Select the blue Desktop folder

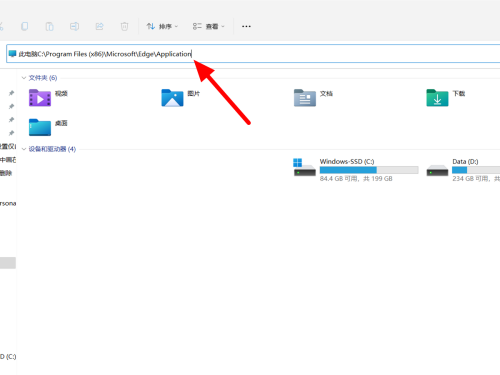point(40,127)
